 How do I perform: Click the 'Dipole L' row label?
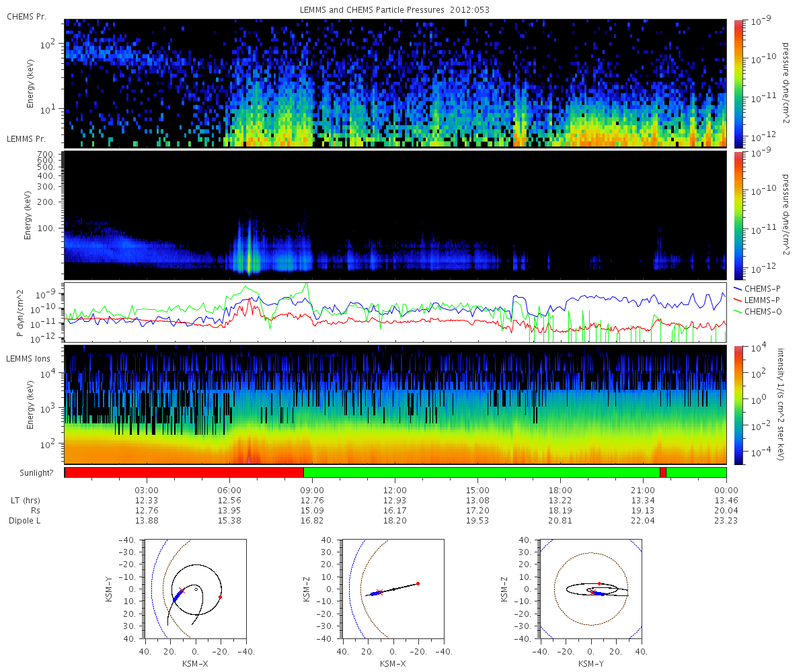pos(25,521)
